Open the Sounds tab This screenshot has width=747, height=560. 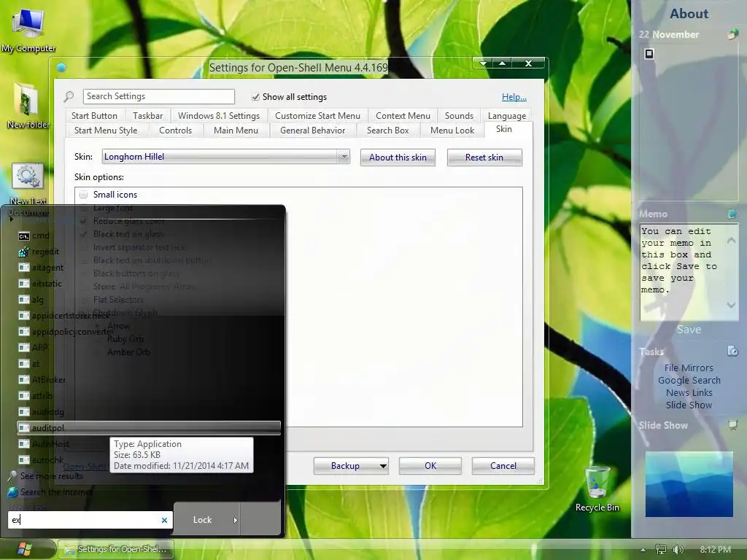click(460, 116)
